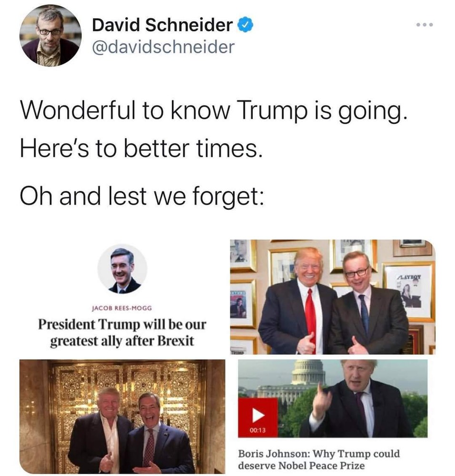Click the Capitol dome in the video frame

(x=308, y=372)
